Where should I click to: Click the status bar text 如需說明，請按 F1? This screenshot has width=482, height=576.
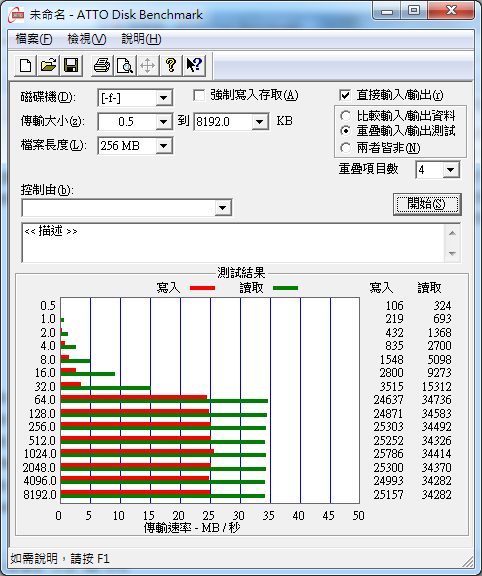tap(60, 559)
